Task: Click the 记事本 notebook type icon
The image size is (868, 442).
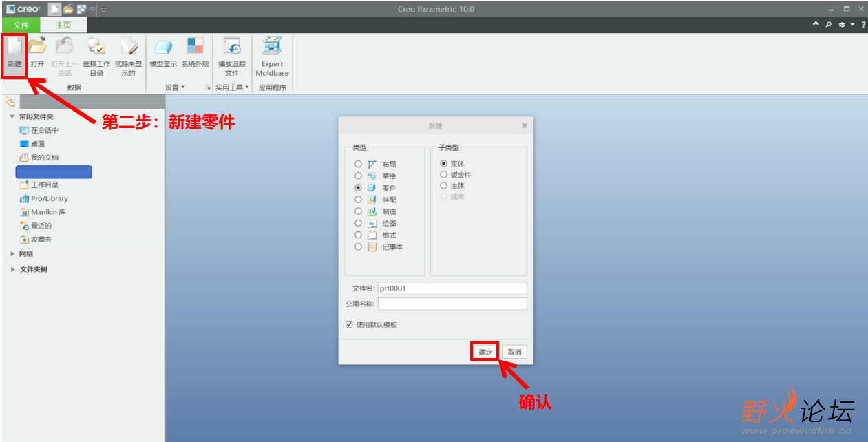Action: [372, 247]
